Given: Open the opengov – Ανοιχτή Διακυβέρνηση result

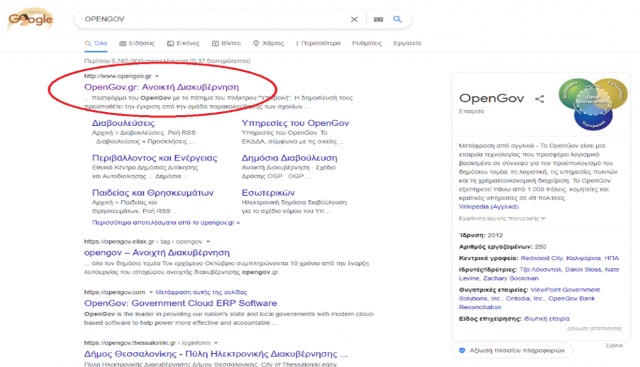Looking at the screenshot, I should coord(157,253).
